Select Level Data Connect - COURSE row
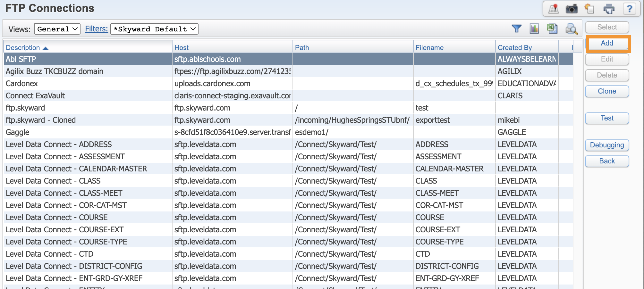Screen dimensions: 644x289 (288, 217)
